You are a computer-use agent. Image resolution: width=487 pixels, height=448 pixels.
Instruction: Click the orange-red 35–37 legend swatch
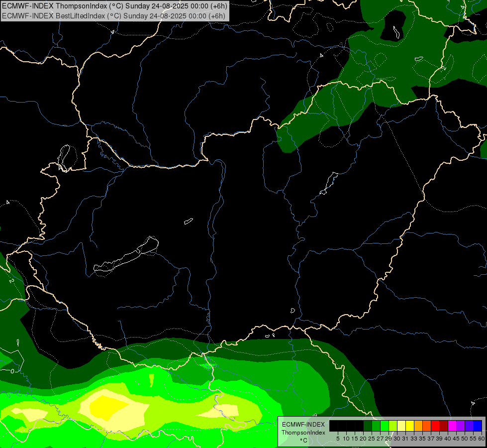tap(427, 426)
